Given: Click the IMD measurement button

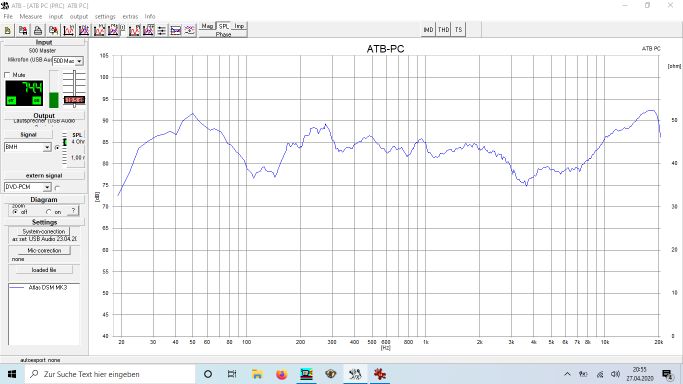Looking at the screenshot, I should click(x=428, y=30).
